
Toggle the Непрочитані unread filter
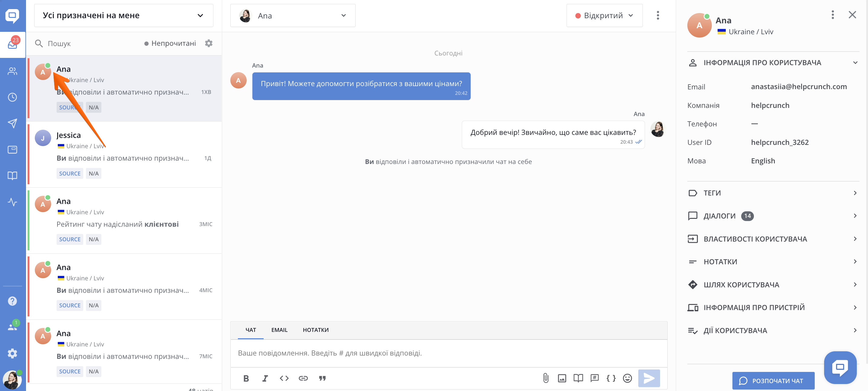[x=170, y=43]
